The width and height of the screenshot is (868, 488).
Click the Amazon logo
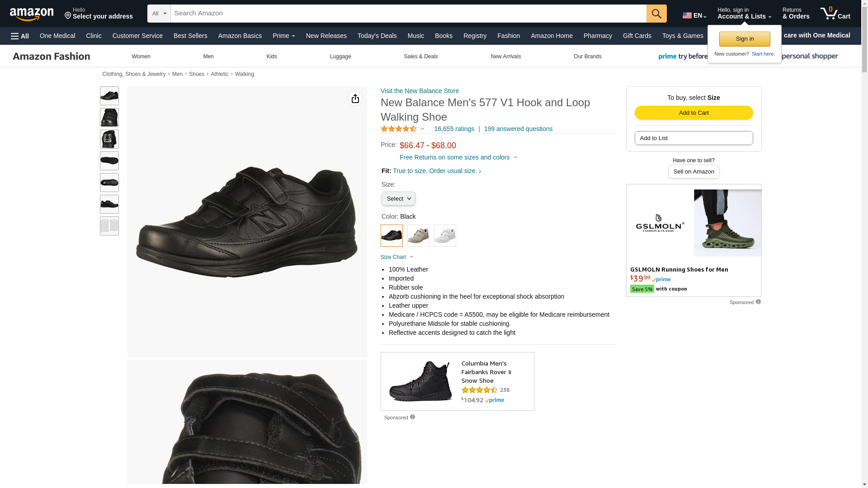click(32, 14)
